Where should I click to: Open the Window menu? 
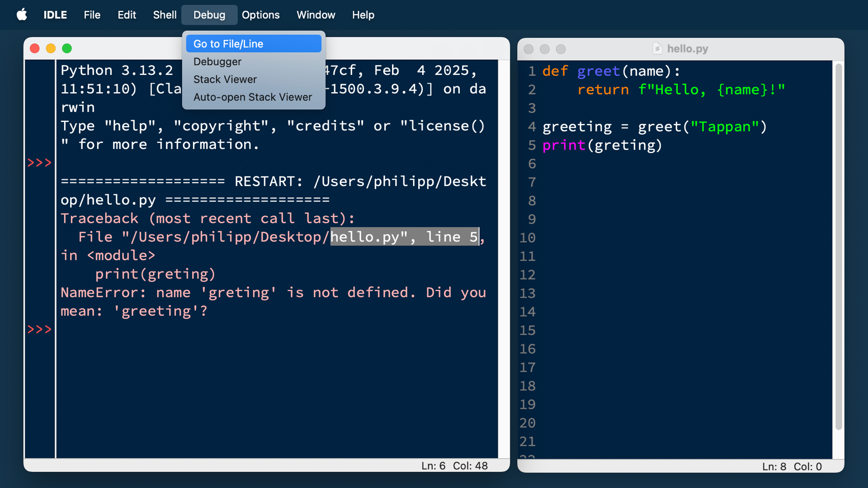tap(316, 15)
